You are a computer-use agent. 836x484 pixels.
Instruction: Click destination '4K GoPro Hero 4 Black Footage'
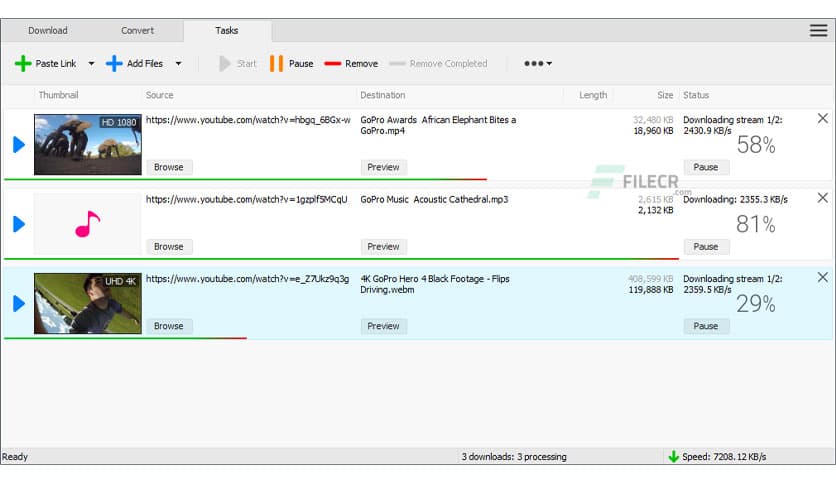tap(435, 284)
